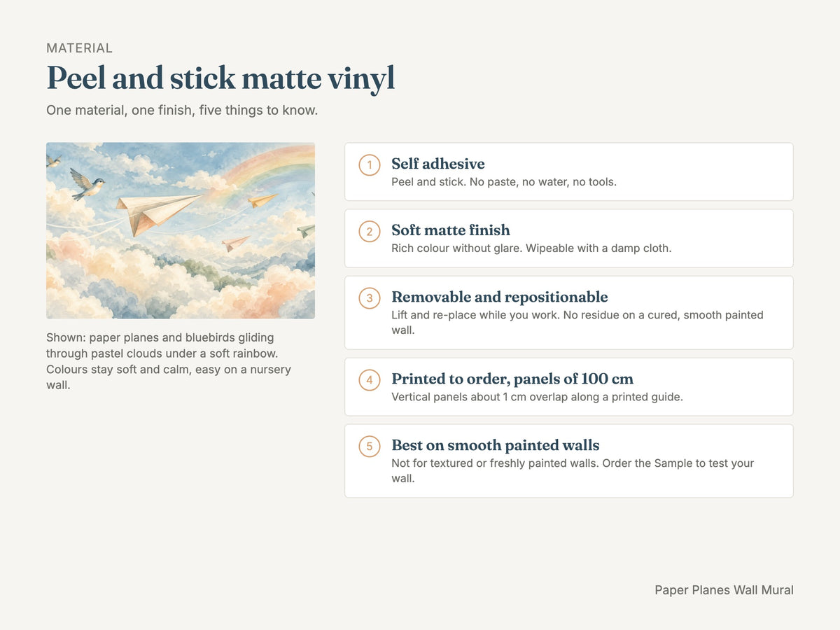Click the number 3 circle icon
This screenshot has width=840, height=630.
tap(370, 298)
